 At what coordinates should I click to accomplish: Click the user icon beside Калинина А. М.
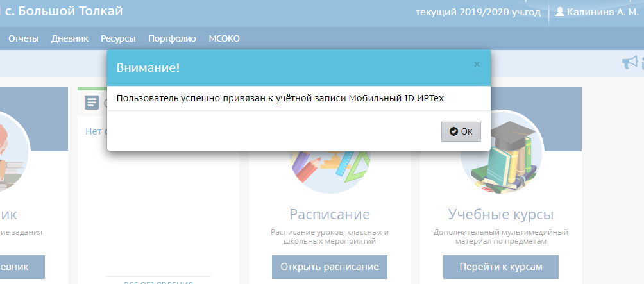click(x=559, y=12)
